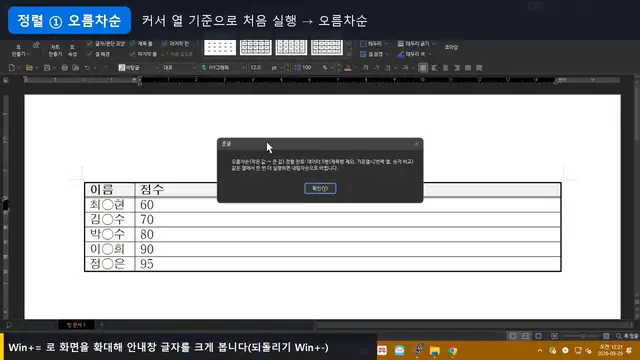This screenshot has width=640, height=360.
Task: Switch to the 빈 문서 1 document tab
Action: tap(76, 325)
